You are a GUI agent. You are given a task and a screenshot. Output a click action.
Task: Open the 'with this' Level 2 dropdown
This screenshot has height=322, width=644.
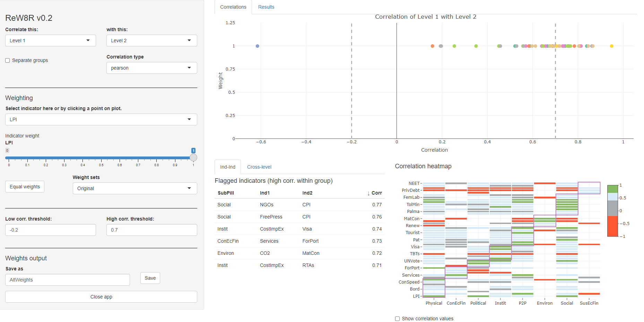151,41
